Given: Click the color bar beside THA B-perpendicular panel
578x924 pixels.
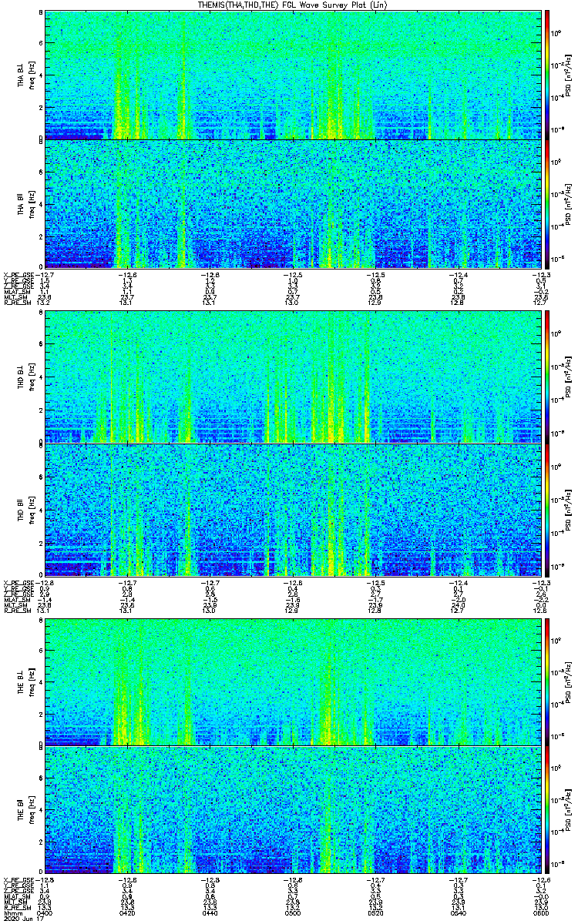Looking at the screenshot, I should [x=547, y=75].
